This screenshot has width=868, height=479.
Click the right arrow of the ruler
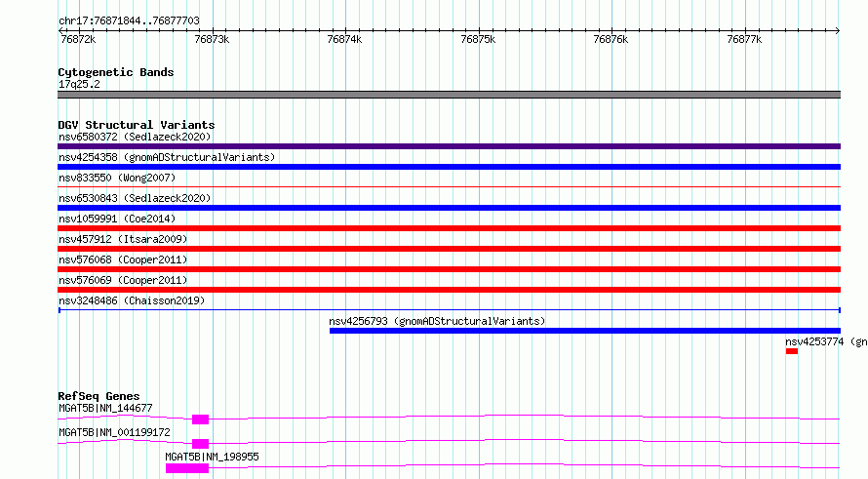[x=838, y=30]
